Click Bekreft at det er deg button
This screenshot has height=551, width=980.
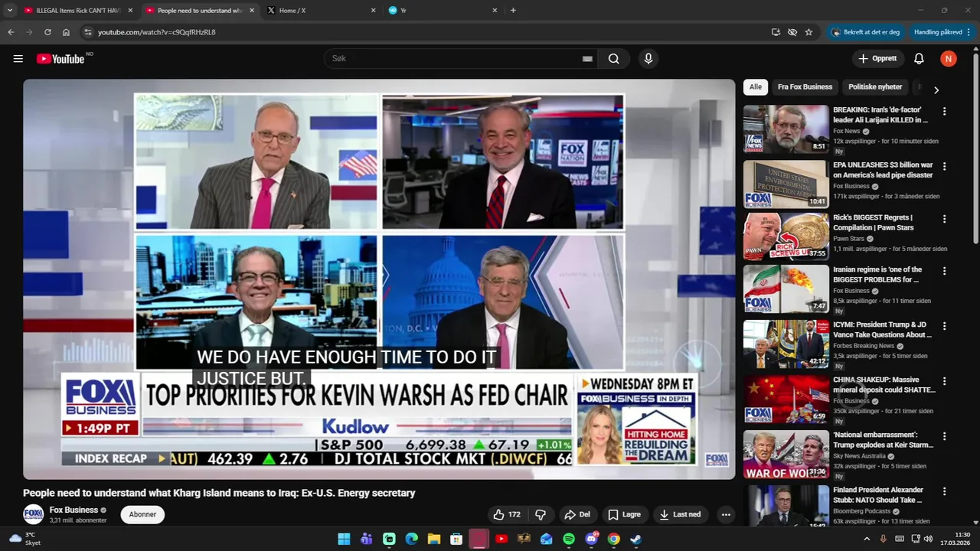[865, 32]
